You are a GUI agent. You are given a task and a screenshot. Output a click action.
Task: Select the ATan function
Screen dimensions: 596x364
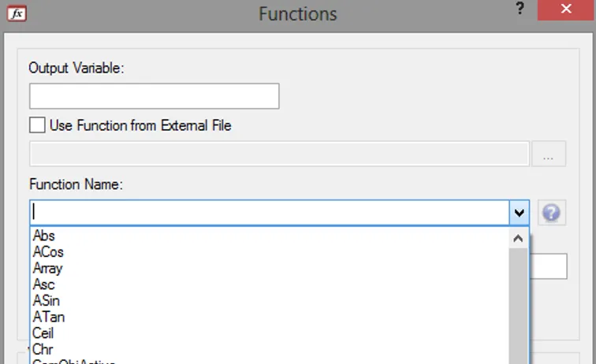pos(48,317)
